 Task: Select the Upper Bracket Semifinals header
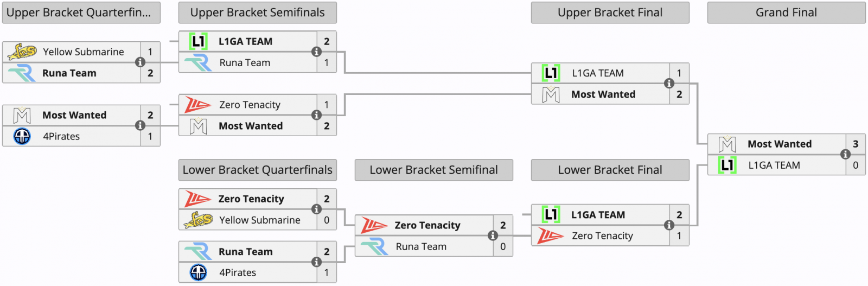(x=257, y=12)
